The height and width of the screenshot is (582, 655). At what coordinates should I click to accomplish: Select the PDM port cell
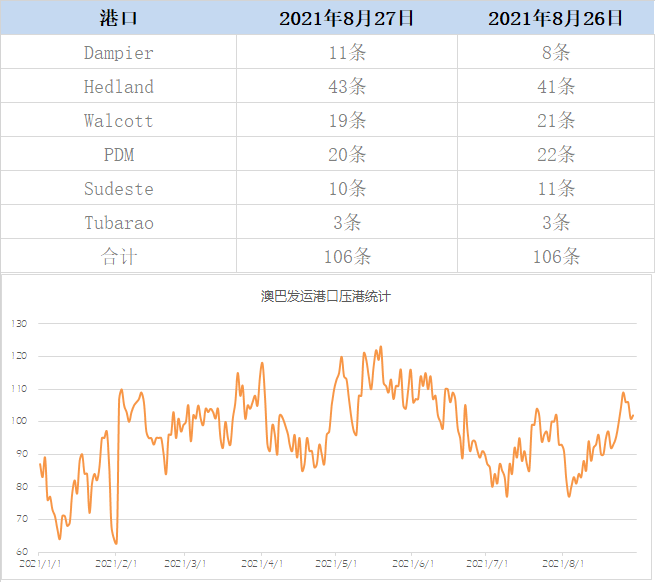pyautogui.click(x=119, y=155)
